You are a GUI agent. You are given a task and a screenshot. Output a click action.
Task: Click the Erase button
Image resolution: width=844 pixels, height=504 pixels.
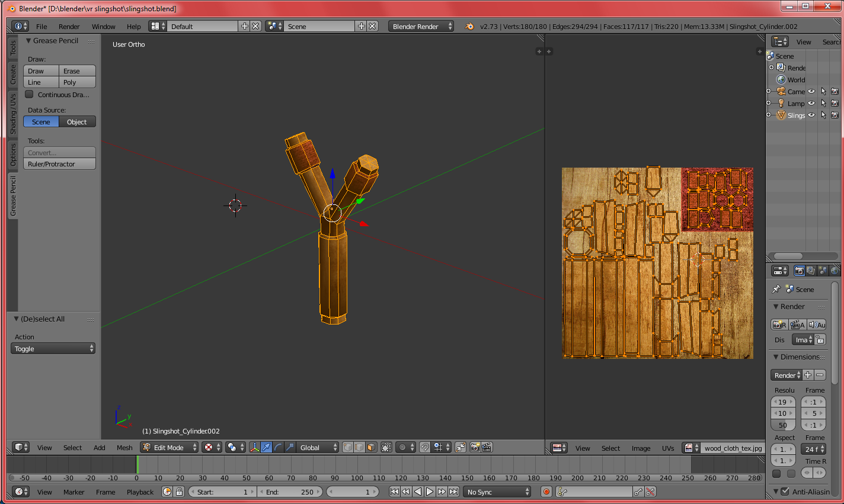(x=78, y=70)
